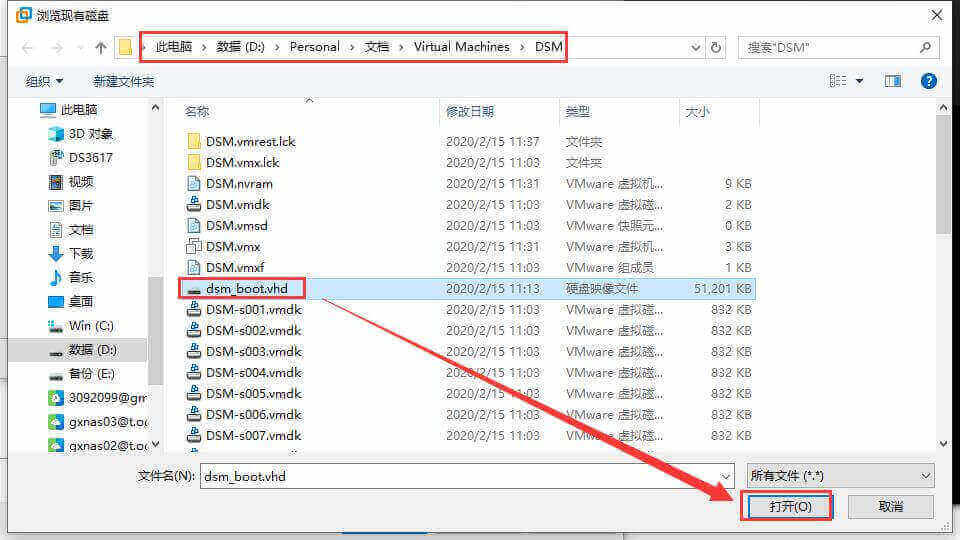This screenshot has height=540, width=960.
Task: Select dsm_boot.vhd disk image icon
Action: [193, 289]
